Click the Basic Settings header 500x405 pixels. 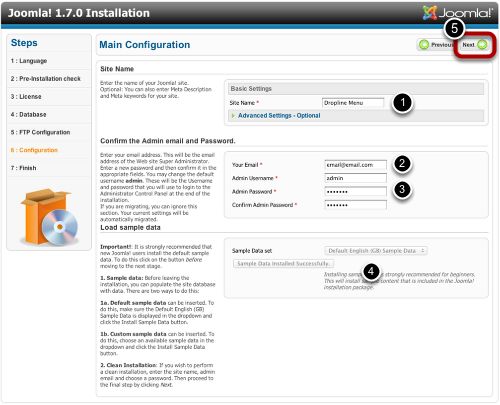coord(356,89)
